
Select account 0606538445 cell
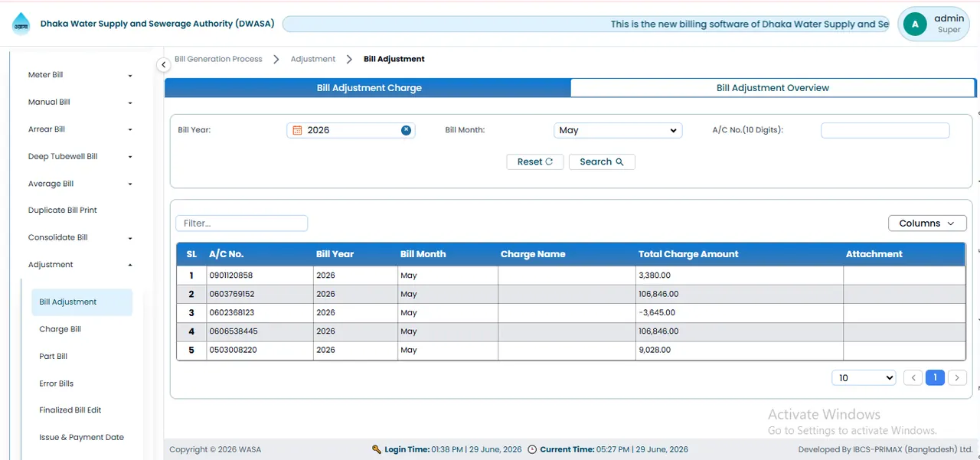point(260,331)
